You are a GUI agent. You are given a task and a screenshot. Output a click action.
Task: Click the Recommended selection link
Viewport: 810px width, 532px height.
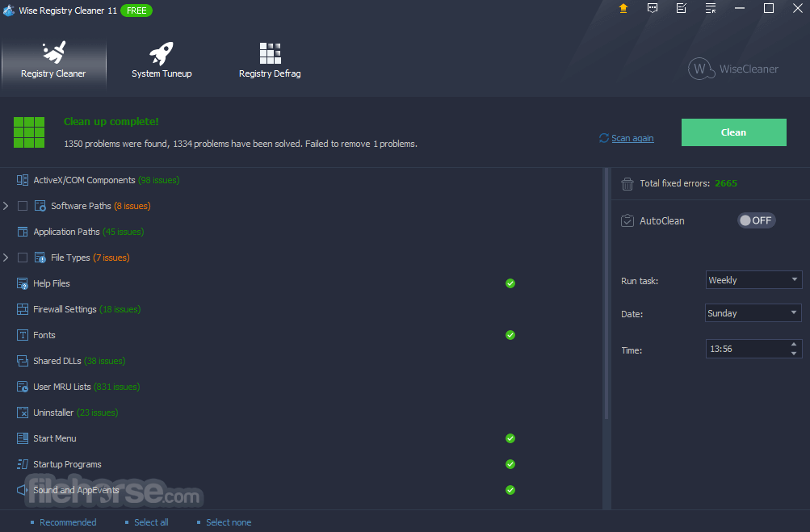click(68, 522)
